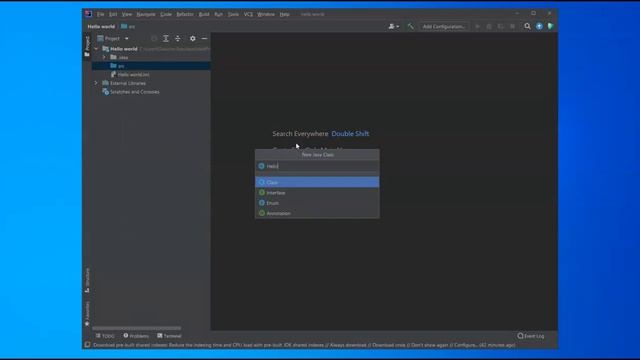This screenshot has height=360, width=640.
Task: Select the Hello world root node
Action: pos(124,49)
